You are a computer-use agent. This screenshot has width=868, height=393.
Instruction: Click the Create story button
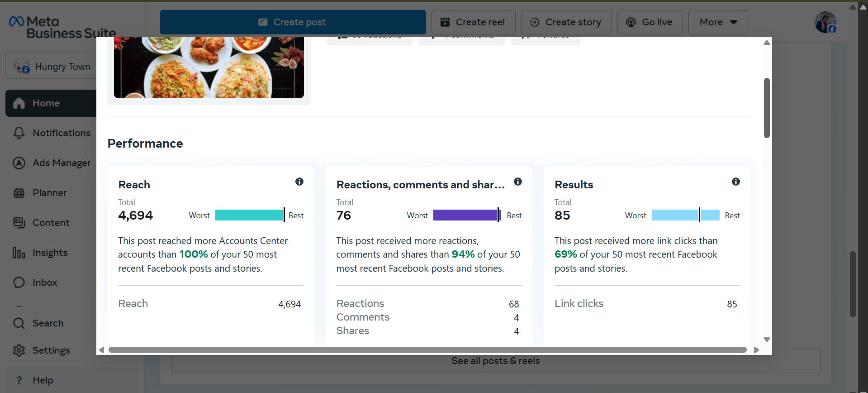tap(566, 22)
